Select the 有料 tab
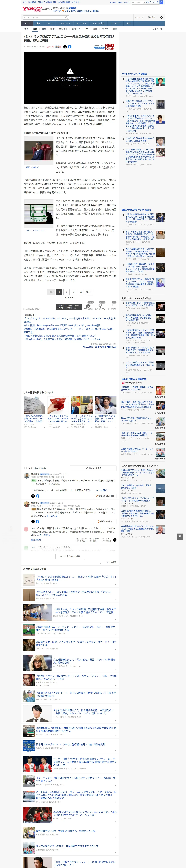186x868 pixels. 129,24
